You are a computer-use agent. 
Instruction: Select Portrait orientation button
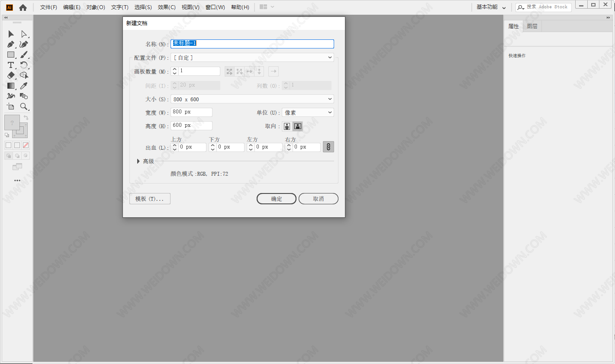[x=287, y=126]
